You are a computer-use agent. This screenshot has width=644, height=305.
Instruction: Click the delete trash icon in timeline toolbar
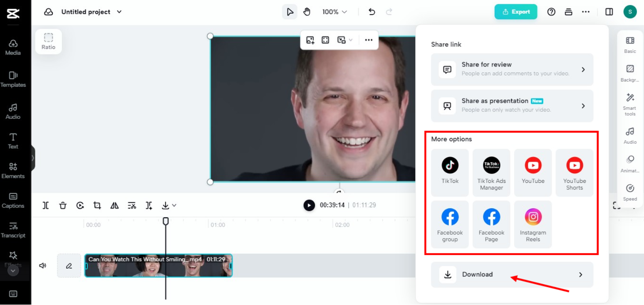click(62, 205)
